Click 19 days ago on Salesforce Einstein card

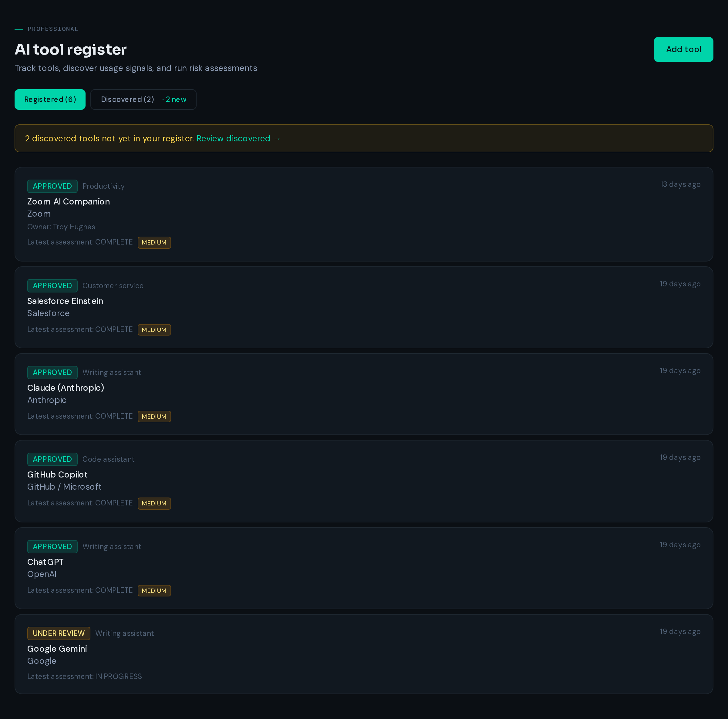(x=680, y=284)
